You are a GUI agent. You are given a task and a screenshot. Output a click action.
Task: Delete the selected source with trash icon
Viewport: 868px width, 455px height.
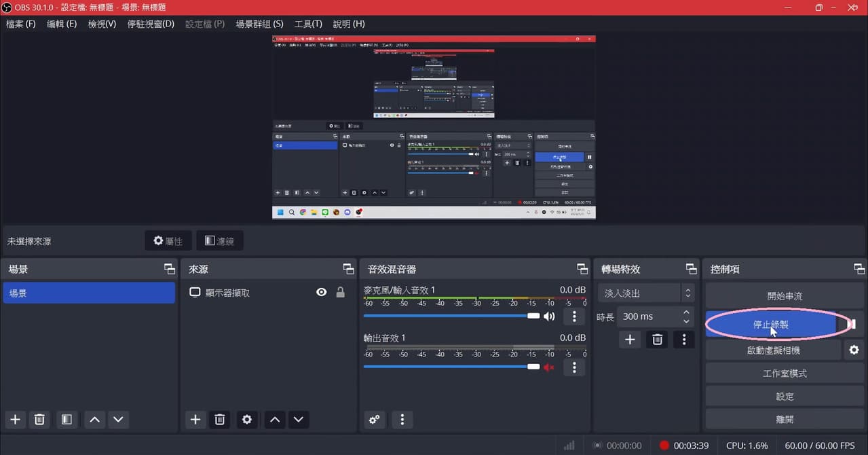coord(219,420)
